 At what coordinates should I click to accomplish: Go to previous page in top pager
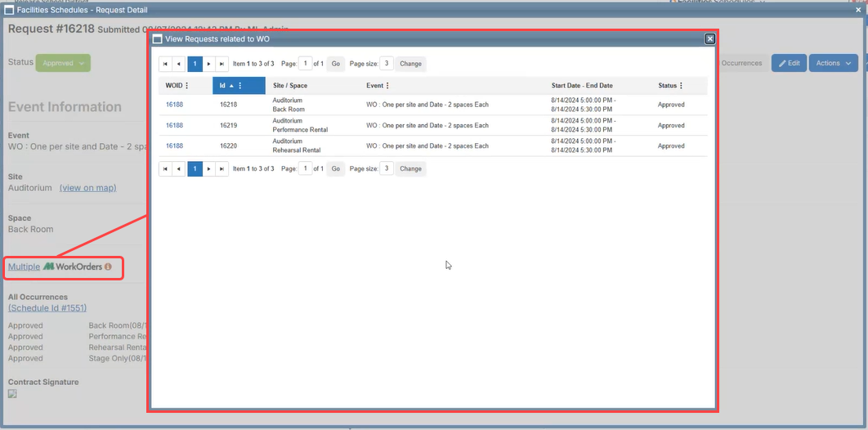[178, 64]
